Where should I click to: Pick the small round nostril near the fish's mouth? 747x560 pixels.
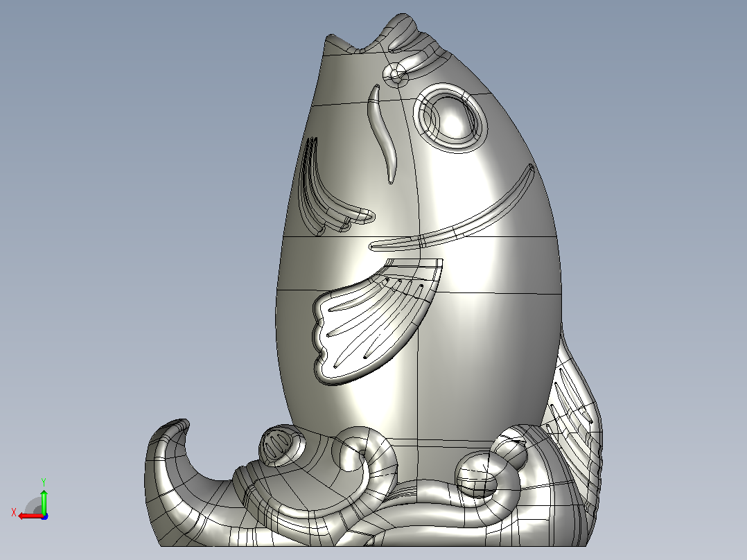tap(396, 74)
